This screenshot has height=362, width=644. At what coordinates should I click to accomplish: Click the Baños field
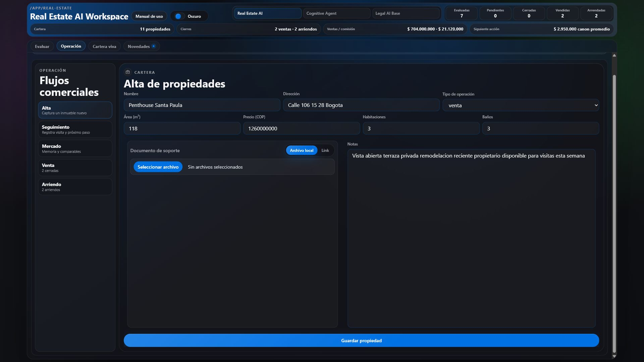click(540, 128)
